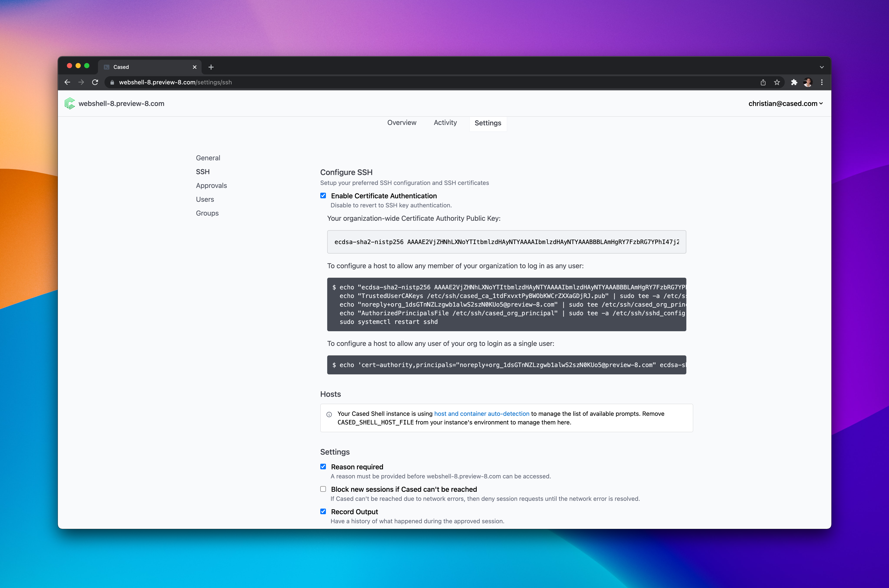The height and width of the screenshot is (588, 889).
Task: Click webshell-8.preview-8.com header link
Action: click(121, 104)
